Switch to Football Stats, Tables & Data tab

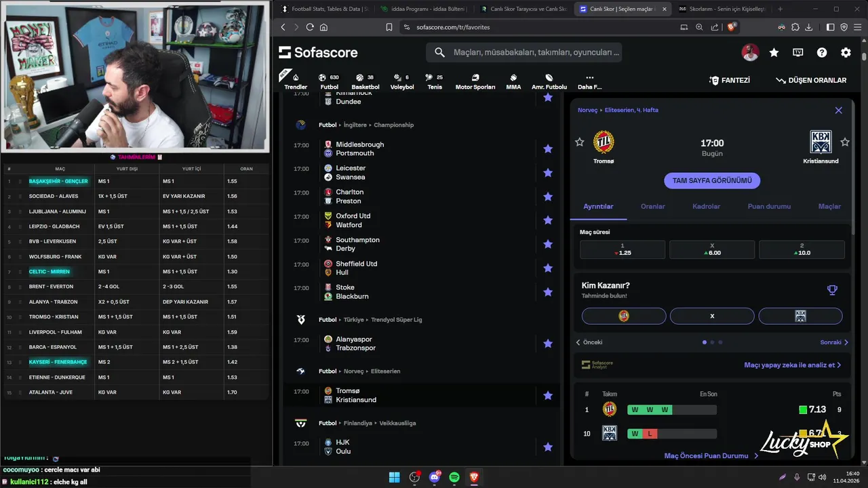click(324, 9)
